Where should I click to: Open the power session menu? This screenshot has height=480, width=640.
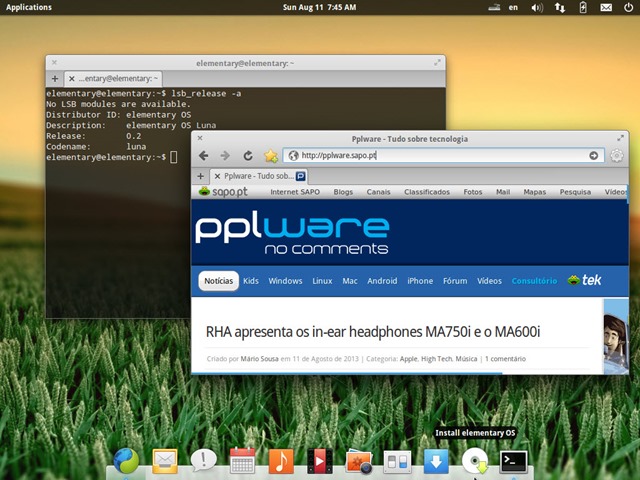click(629, 7)
